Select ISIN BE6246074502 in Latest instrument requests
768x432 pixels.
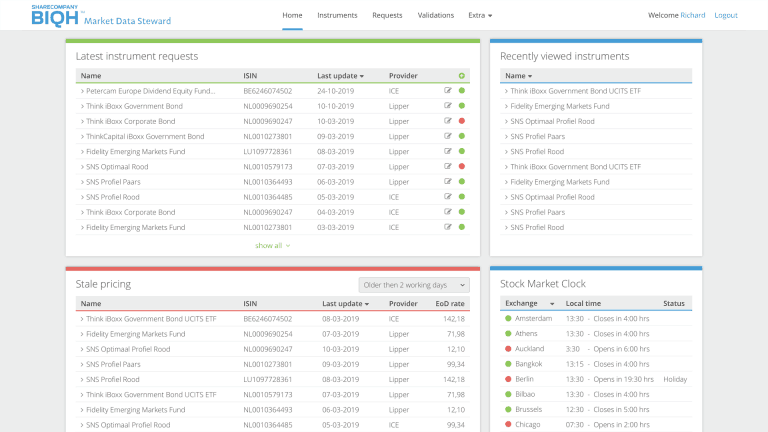(268, 91)
